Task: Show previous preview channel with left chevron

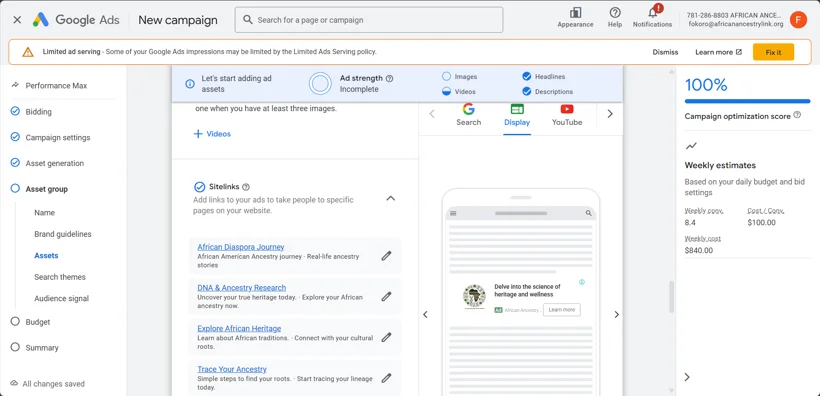Action: 432,114
